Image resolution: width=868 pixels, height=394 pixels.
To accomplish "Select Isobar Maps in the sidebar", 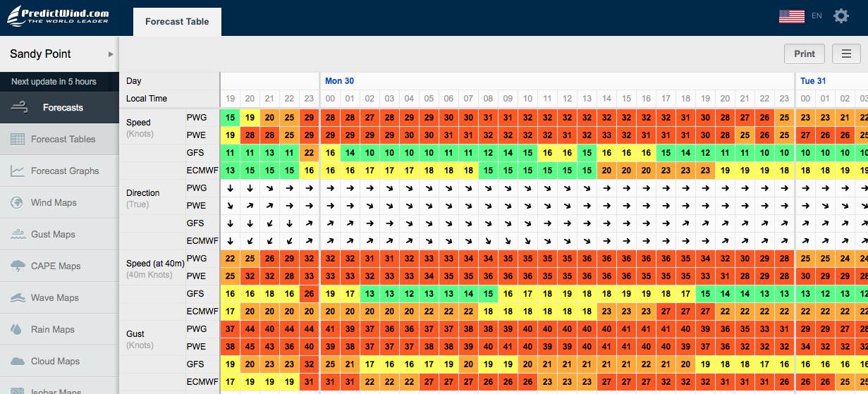I will pos(56,390).
